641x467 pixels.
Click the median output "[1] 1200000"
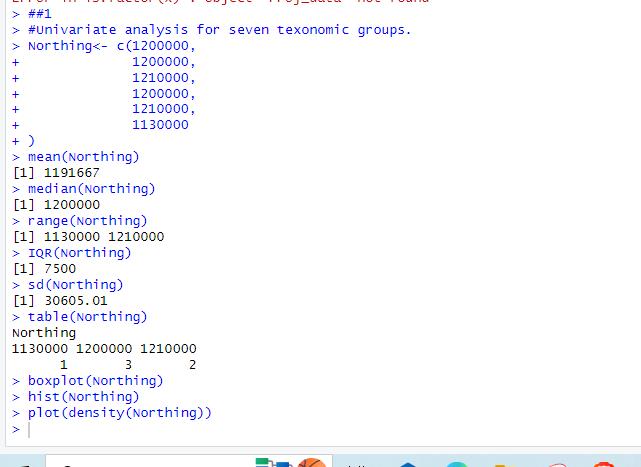pos(56,204)
